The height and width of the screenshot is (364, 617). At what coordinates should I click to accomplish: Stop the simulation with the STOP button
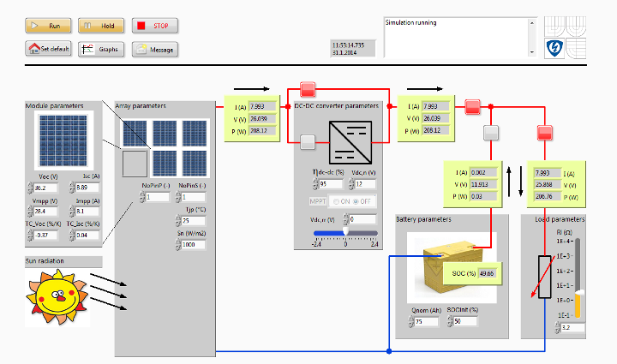[x=154, y=26]
